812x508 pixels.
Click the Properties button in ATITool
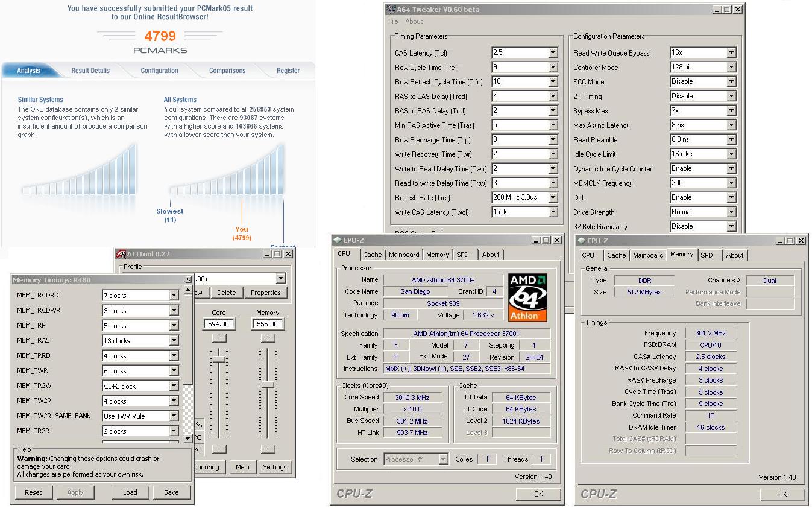tap(266, 293)
